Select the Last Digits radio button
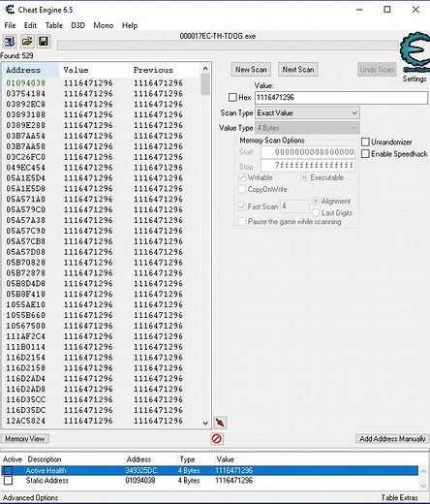The height and width of the screenshot is (504, 430). click(316, 212)
